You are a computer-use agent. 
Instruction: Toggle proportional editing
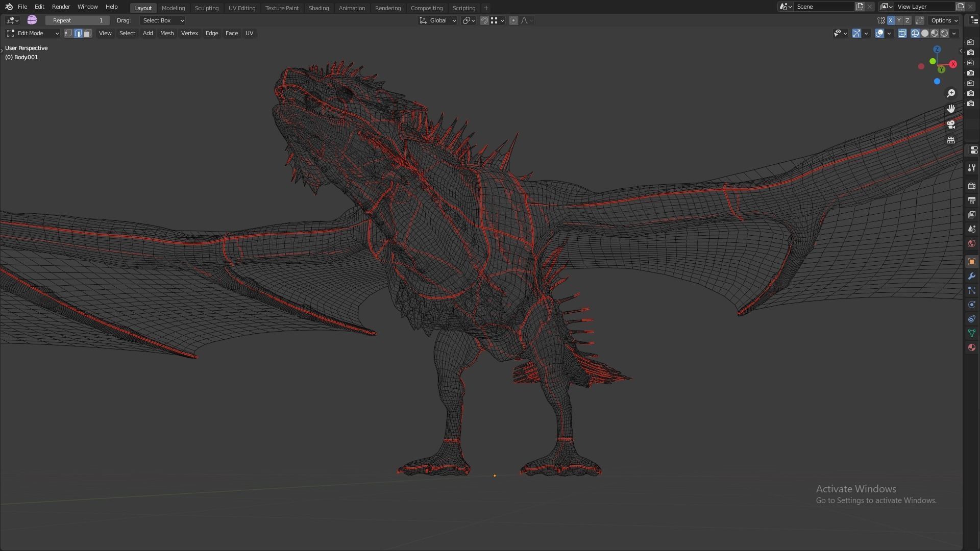pos(513,20)
